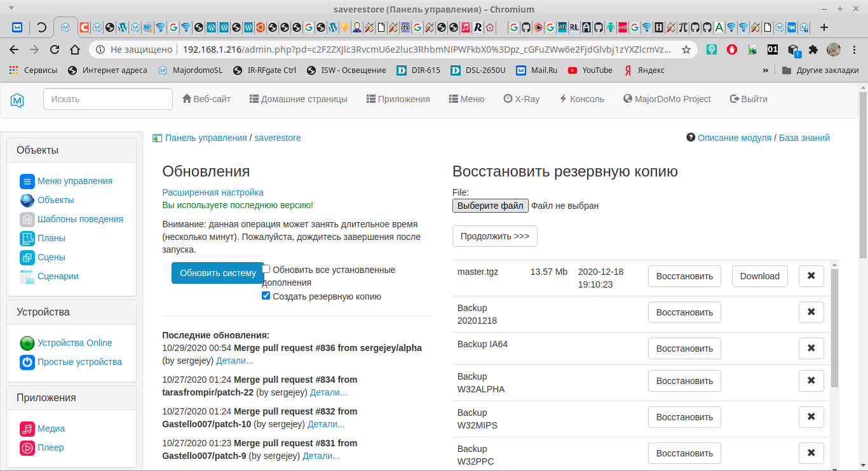This screenshot has width=868, height=471.
Task: Click the Искать search field
Action: point(107,99)
